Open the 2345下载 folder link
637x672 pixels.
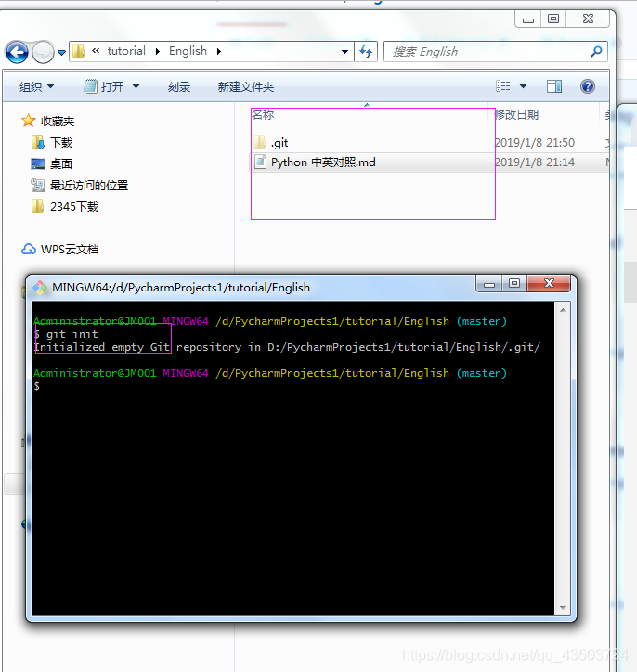[74, 207]
